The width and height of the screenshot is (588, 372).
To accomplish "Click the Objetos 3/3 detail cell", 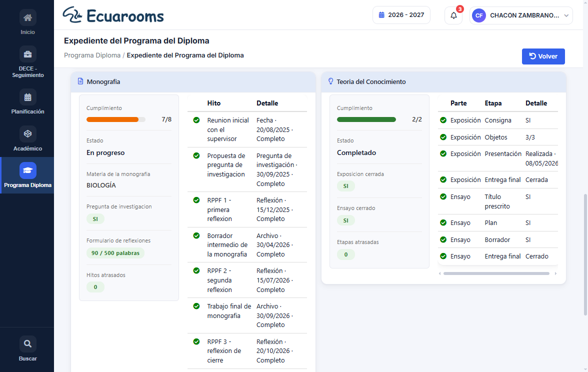I will pos(530,137).
